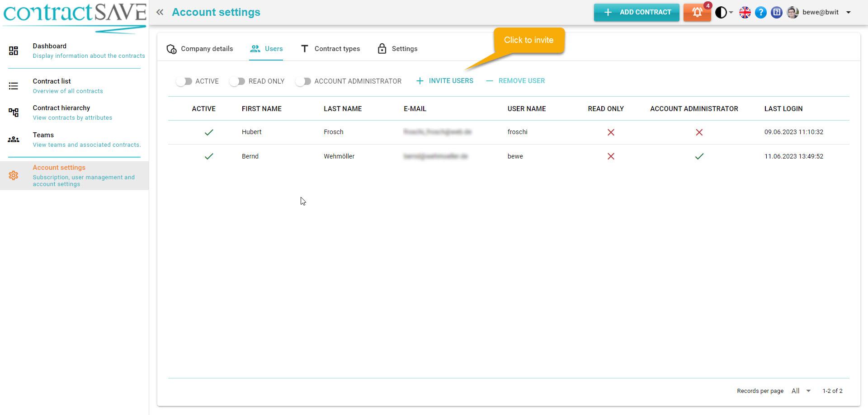The image size is (868, 415).
Task: Click the Dashboard grid icon
Action: 14,51
